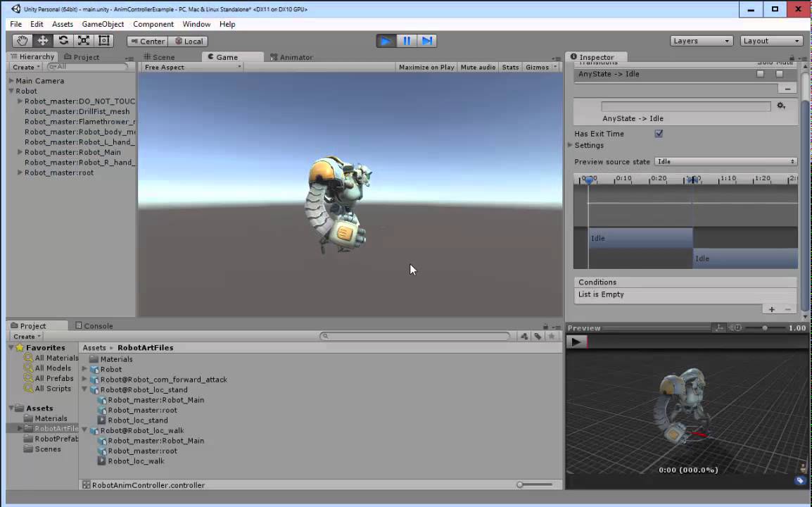Open Preview source state dropdown
This screenshot has height=507, width=812.
(x=725, y=162)
